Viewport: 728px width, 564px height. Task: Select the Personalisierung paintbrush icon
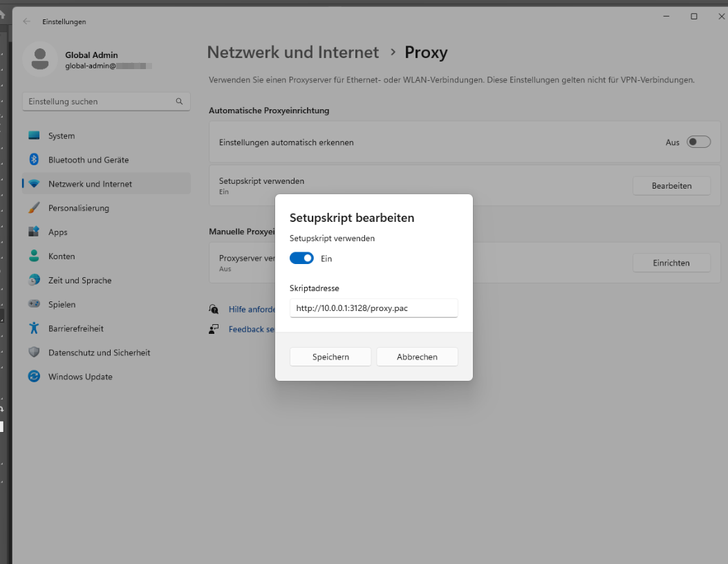point(34,208)
